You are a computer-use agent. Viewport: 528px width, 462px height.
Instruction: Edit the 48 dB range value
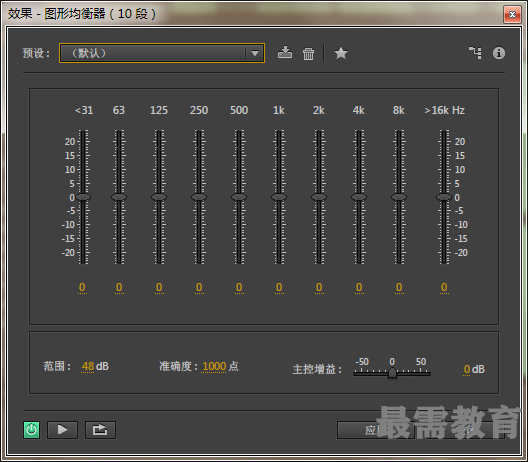click(x=88, y=366)
